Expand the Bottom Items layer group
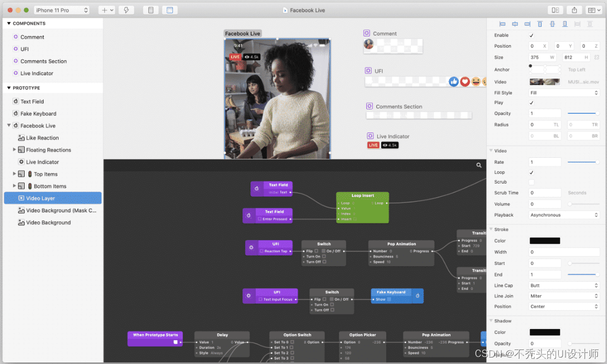 coord(15,186)
